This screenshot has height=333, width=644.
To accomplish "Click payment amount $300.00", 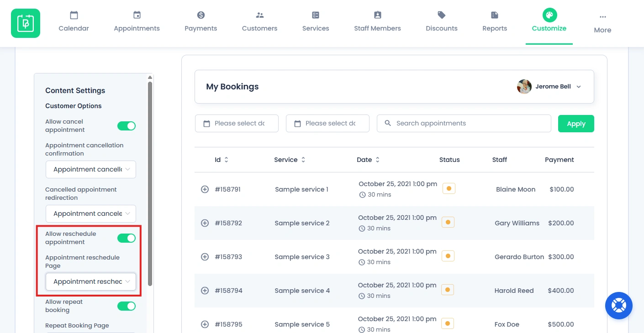I will point(561,257).
